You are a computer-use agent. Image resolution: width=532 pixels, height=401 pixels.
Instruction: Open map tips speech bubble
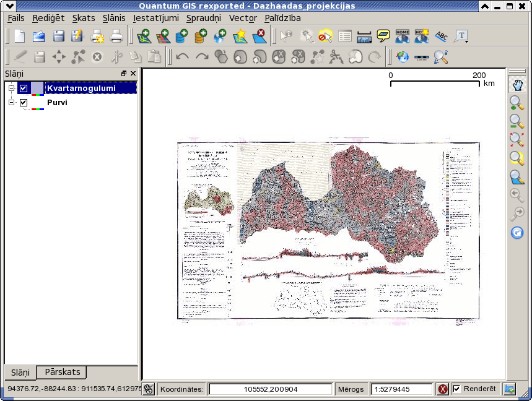383,36
